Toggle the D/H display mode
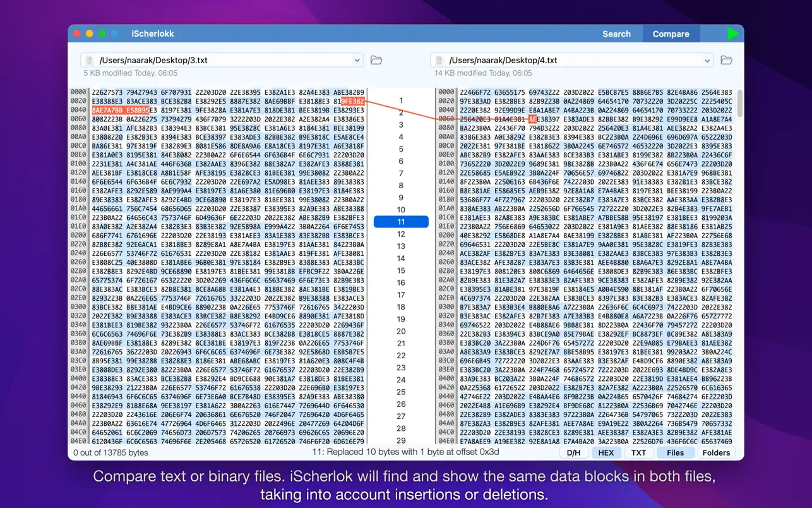This screenshot has width=812, height=508. click(573, 452)
